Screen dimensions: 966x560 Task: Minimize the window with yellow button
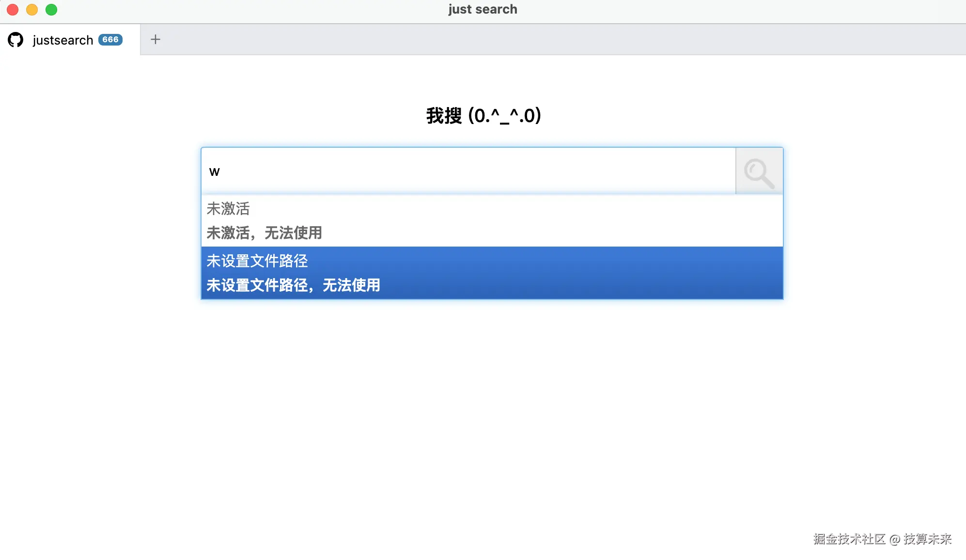32,10
